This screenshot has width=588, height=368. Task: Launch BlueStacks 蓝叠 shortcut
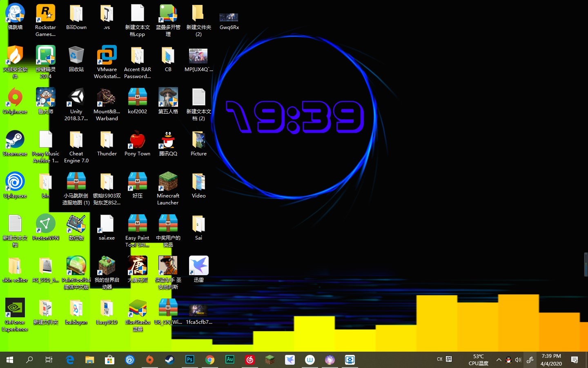[x=138, y=315]
